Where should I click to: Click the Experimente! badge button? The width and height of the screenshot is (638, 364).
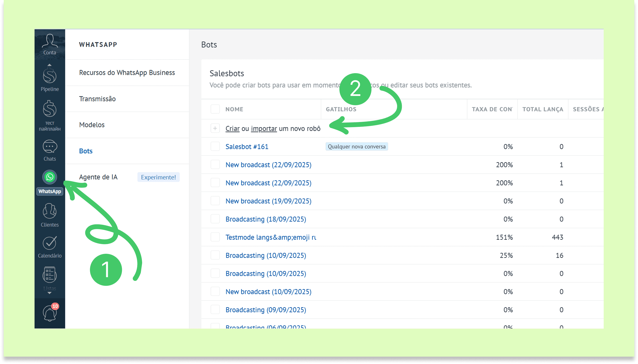[158, 177]
